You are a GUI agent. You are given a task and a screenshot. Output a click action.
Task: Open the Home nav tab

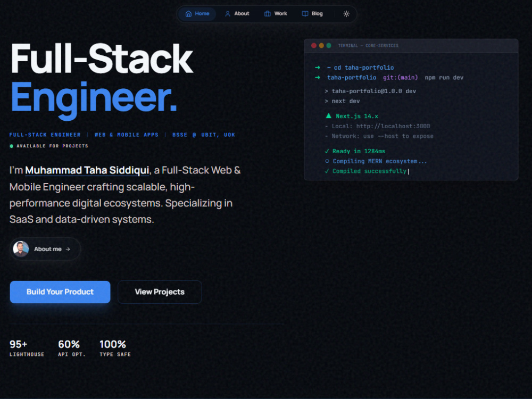197,14
